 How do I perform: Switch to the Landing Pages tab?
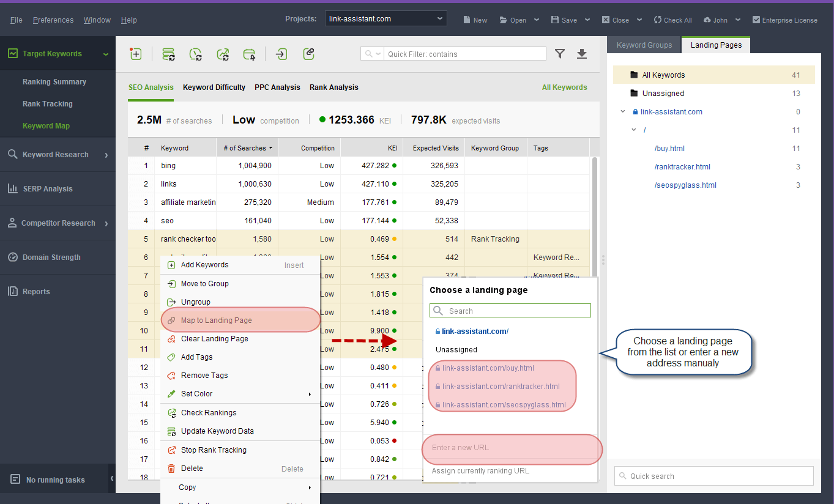click(716, 45)
